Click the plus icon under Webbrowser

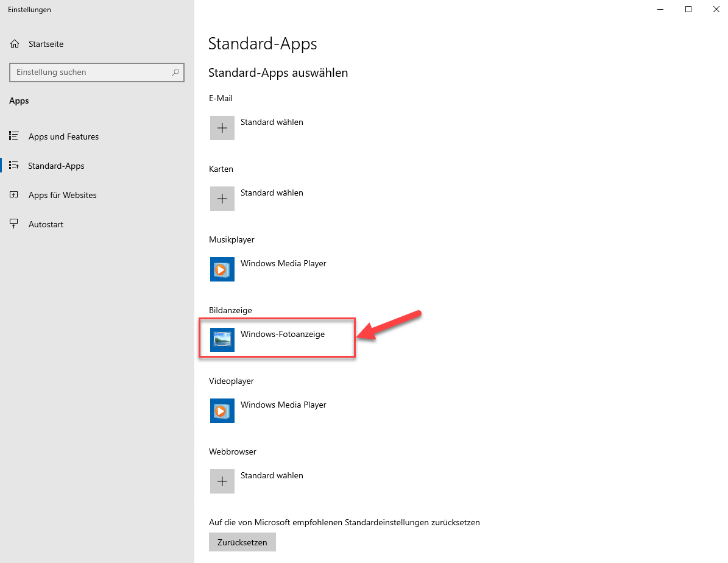[x=222, y=481]
